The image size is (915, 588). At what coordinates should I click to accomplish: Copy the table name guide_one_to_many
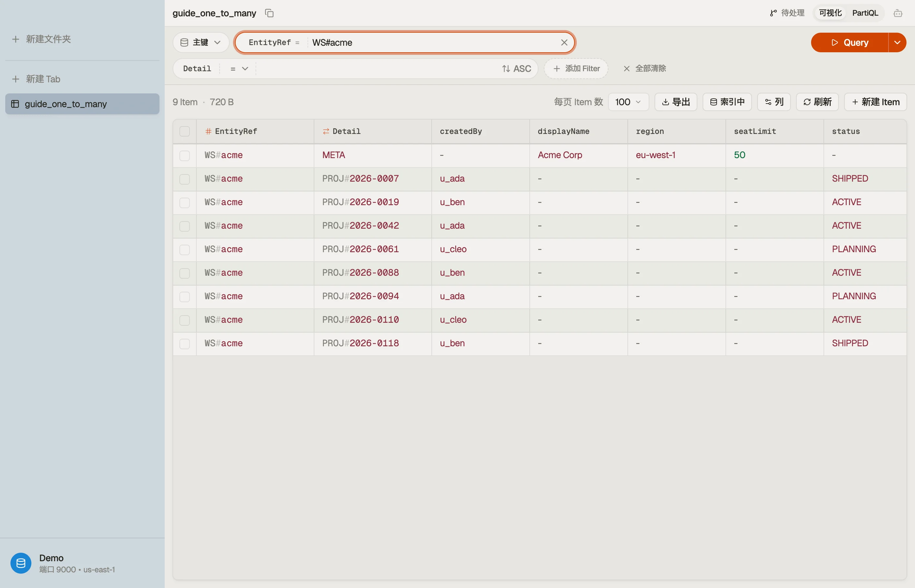pos(269,13)
